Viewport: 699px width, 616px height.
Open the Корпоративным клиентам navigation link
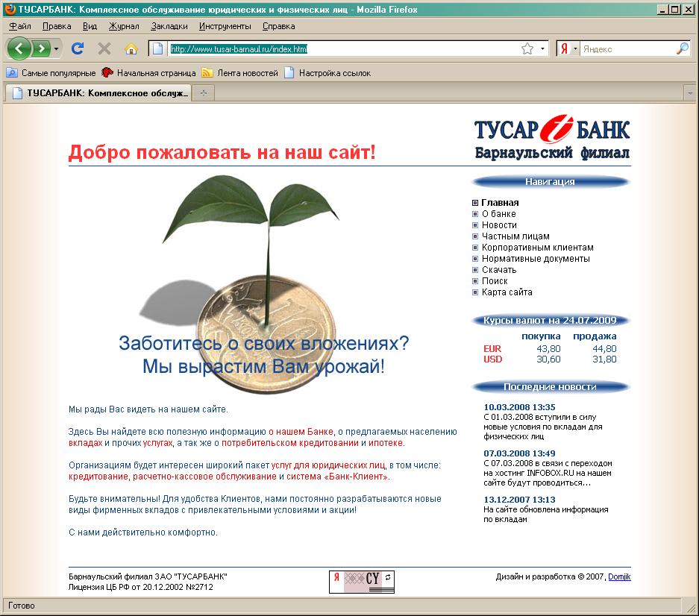(x=537, y=248)
